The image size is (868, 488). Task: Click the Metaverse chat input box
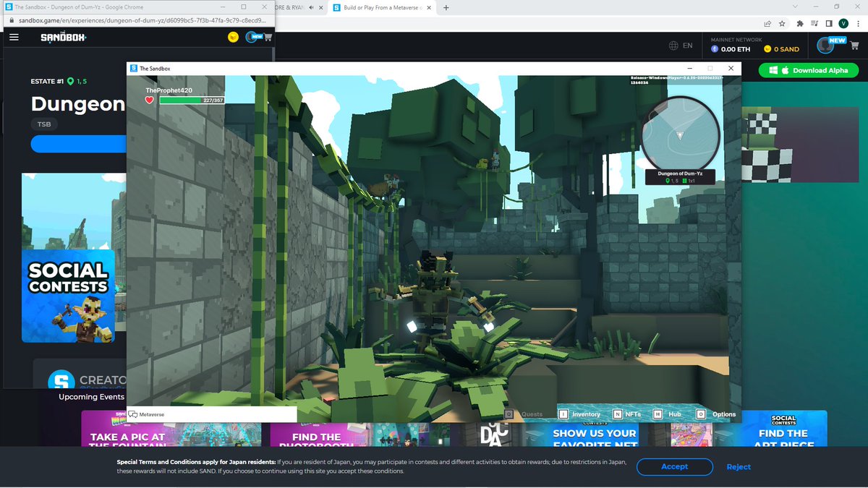click(x=212, y=414)
